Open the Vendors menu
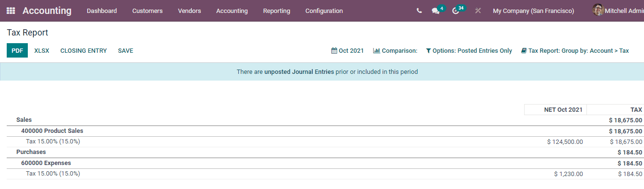 189,11
